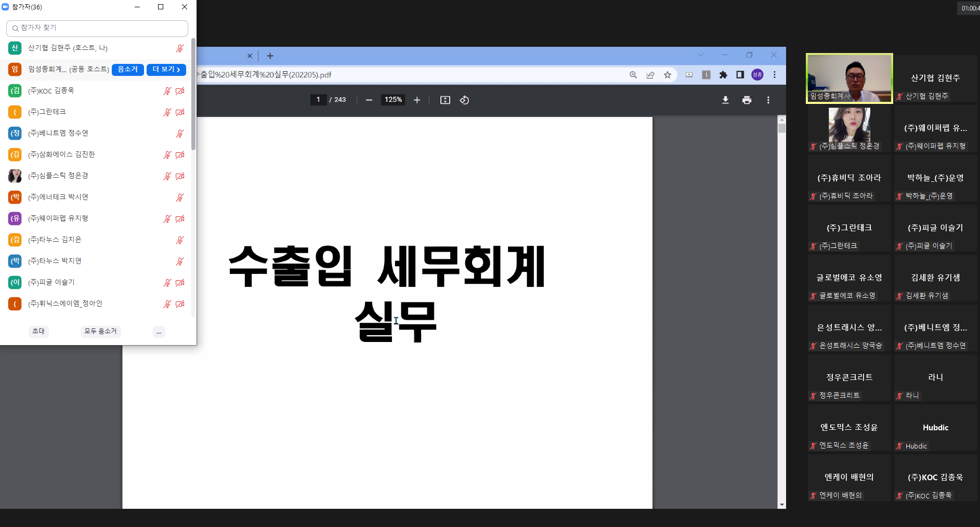
Task: Click the 125% zoom level field
Action: tap(393, 100)
